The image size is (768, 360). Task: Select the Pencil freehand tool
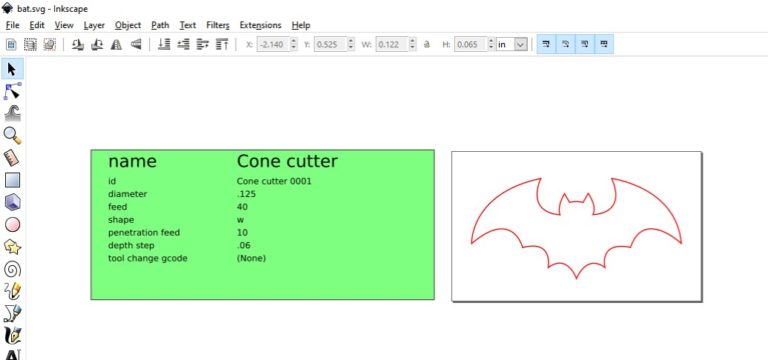coord(12,291)
